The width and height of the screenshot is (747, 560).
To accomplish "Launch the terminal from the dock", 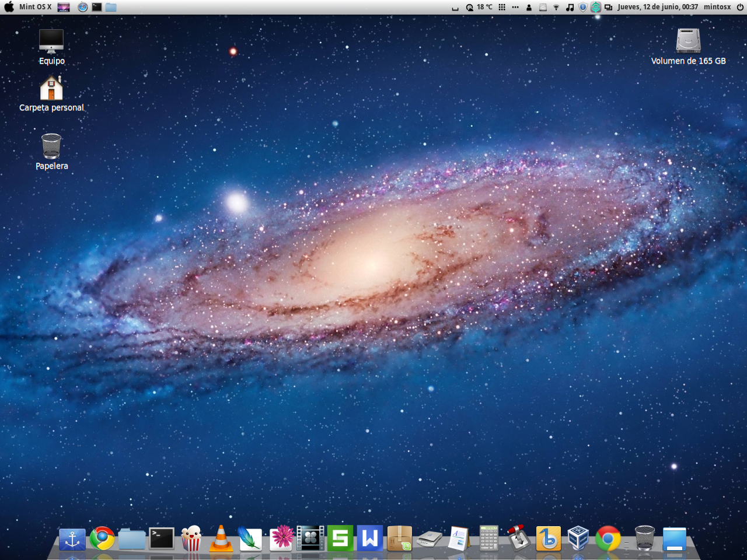I will [162, 538].
